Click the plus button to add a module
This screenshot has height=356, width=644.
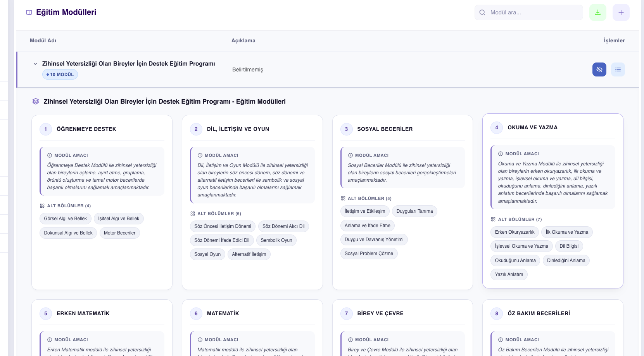tap(621, 12)
